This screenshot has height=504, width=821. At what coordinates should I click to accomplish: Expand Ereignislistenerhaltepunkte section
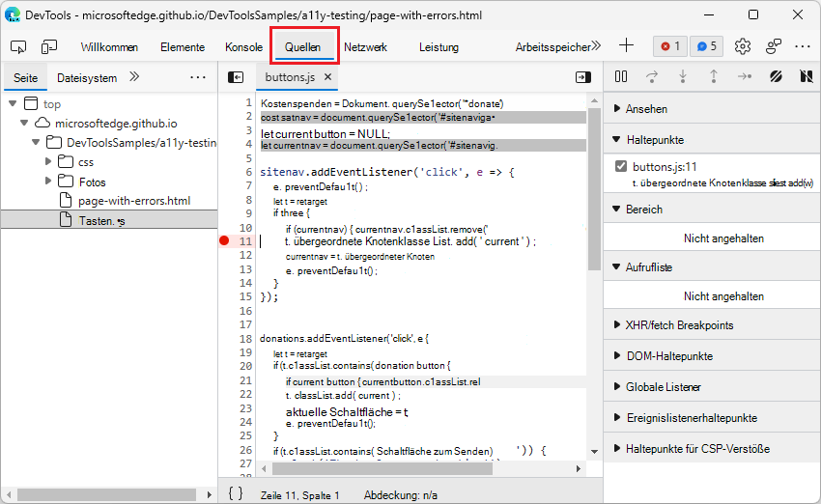pos(712,418)
